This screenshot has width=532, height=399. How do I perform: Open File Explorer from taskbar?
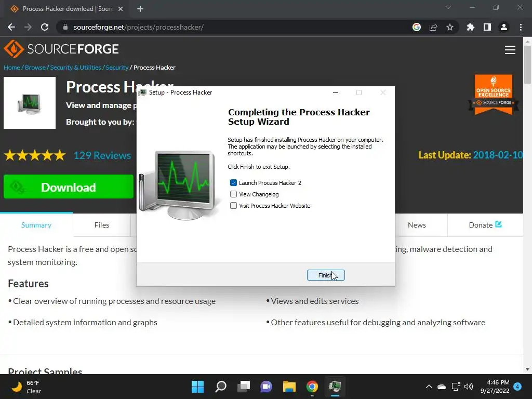pyautogui.click(x=289, y=387)
